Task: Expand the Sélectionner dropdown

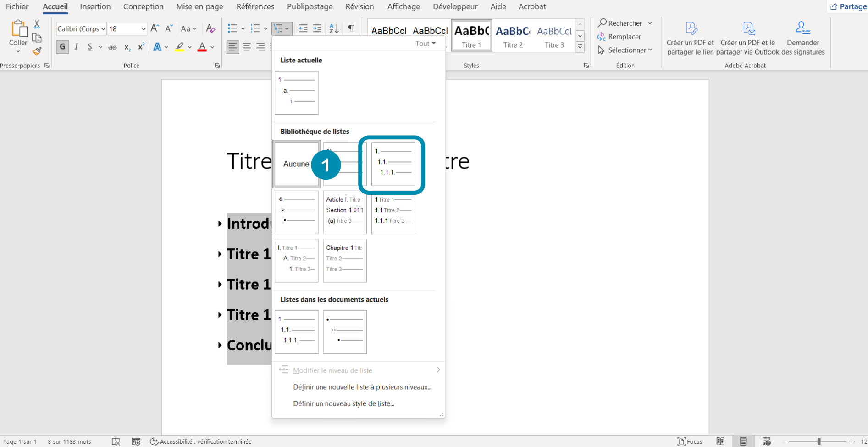Action: click(x=626, y=50)
